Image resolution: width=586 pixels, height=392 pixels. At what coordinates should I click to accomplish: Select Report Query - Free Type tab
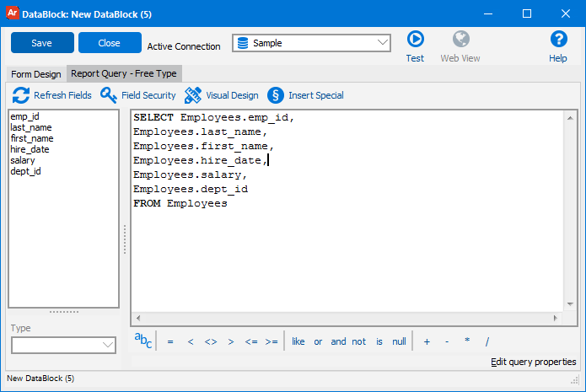[x=123, y=74]
